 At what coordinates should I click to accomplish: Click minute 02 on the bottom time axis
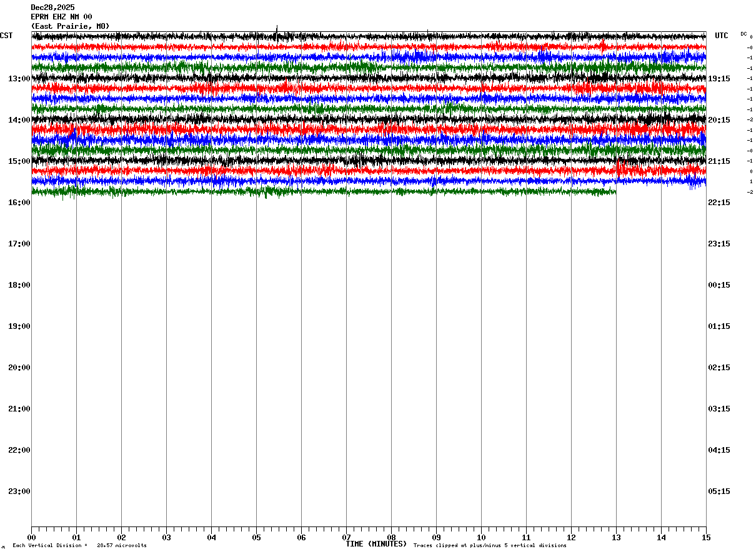pyautogui.click(x=121, y=537)
